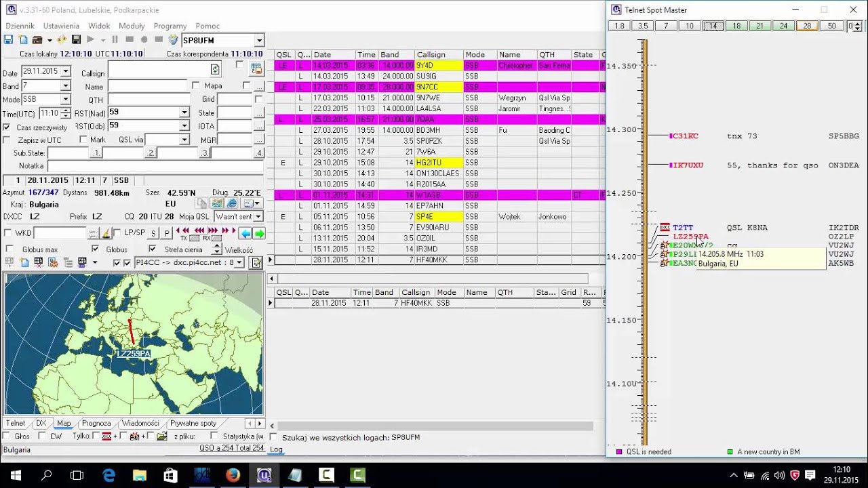Click the folder icon next to z pliku
This screenshot has height=488, width=868.
[x=161, y=436]
